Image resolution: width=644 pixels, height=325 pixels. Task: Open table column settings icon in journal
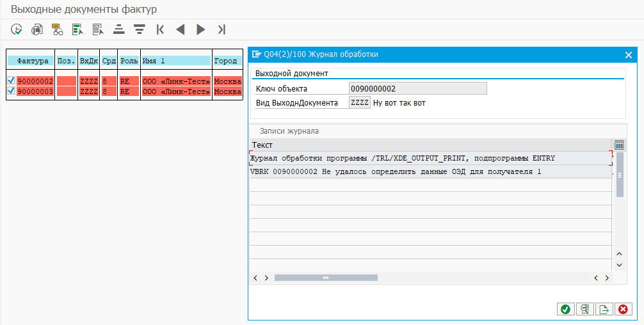pyautogui.click(x=618, y=145)
